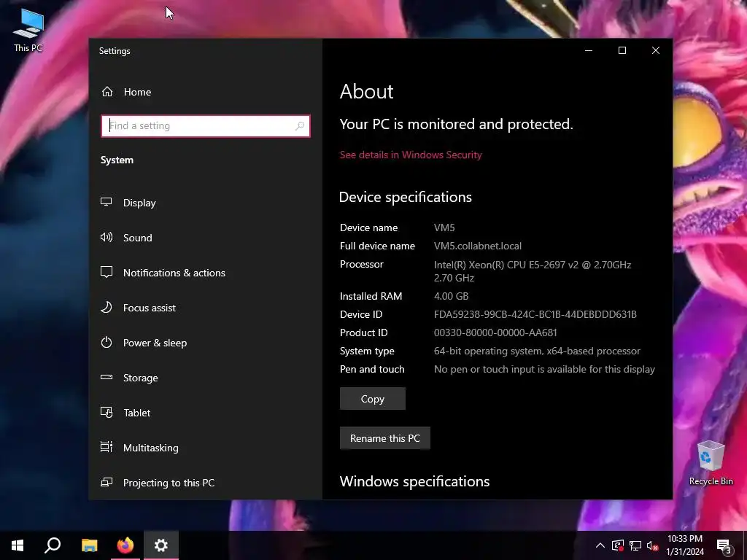The height and width of the screenshot is (560, 747).
Task: Open See details in Windows Security link
Action: [x=411, y=155]
